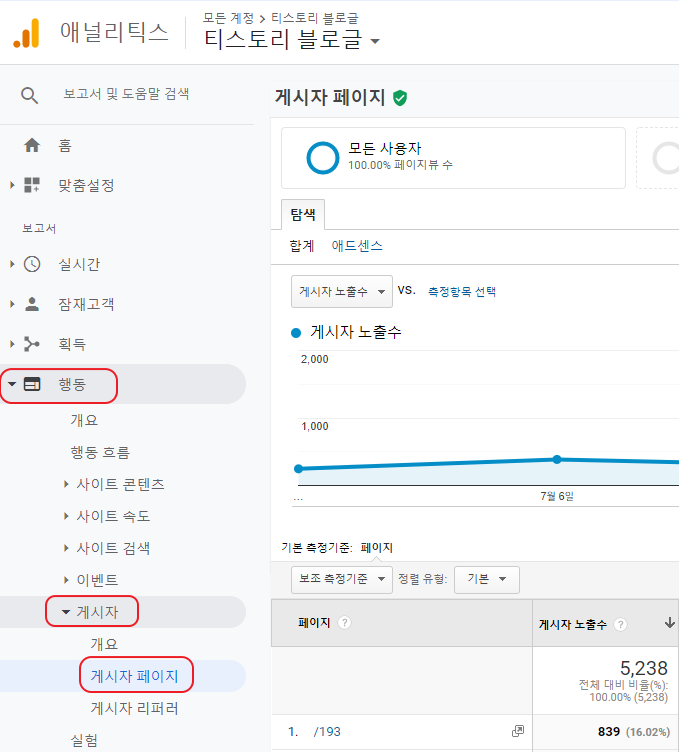This screenshot has width=679, height=752.
Task: Click the 모든 사용자 segment circle
Action: pos(323,158)
